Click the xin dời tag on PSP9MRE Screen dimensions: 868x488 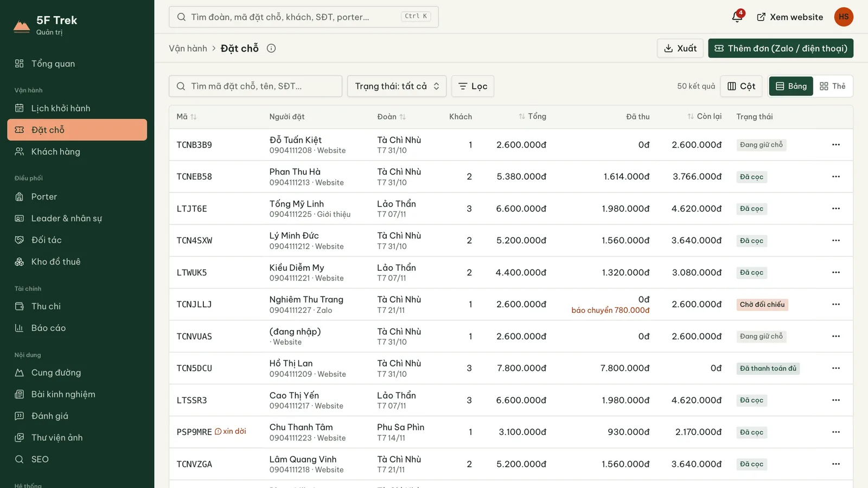click(231, 432)
